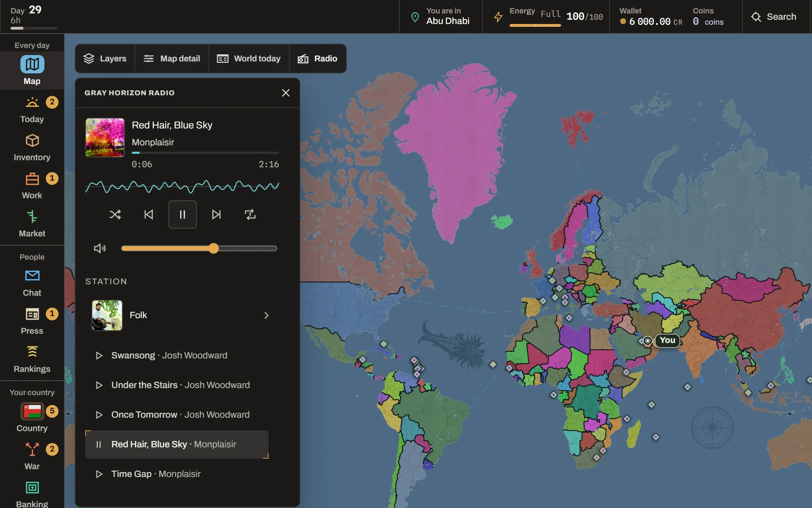Open the Map detail options

point(172,59)
